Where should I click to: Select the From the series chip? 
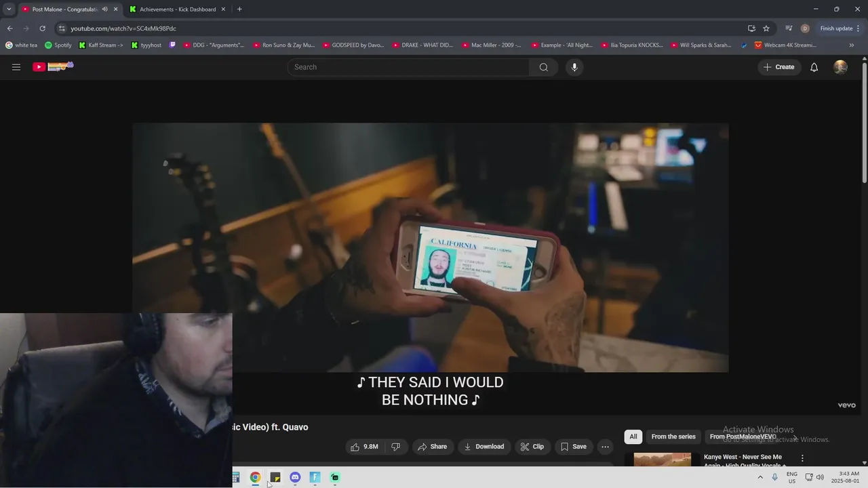coord(673,436)
